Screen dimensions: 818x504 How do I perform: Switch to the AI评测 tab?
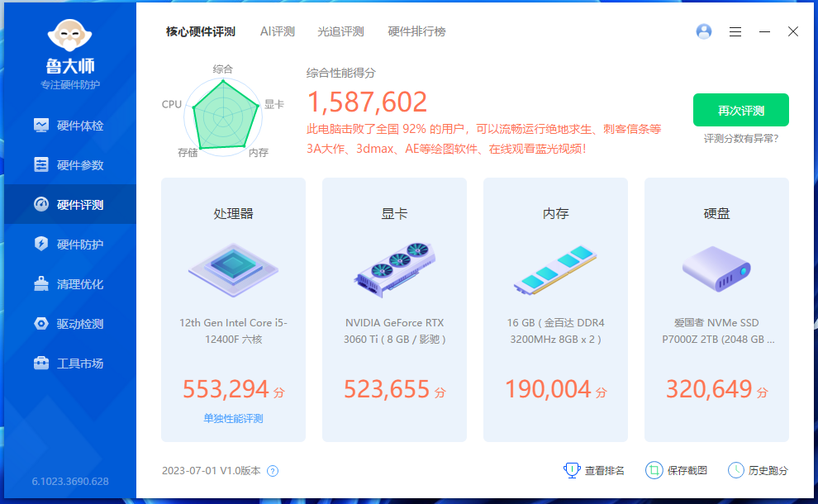(277, 31)
